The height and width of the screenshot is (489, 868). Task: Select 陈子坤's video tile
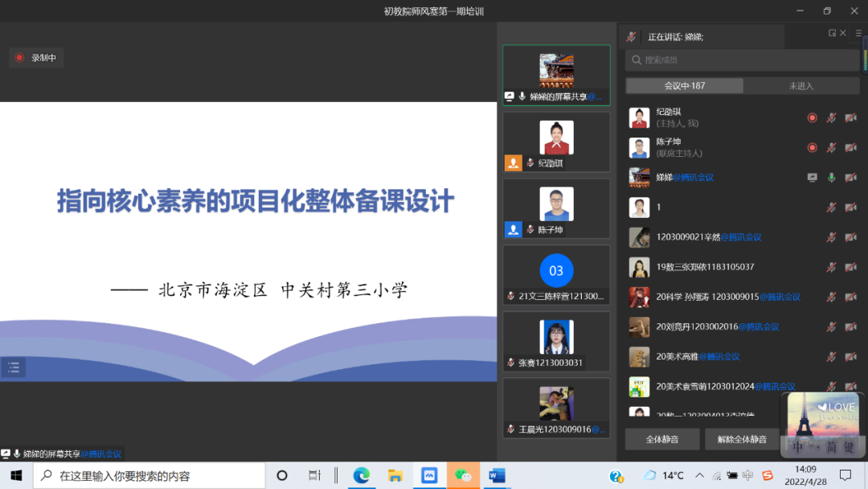coord(556,208)
